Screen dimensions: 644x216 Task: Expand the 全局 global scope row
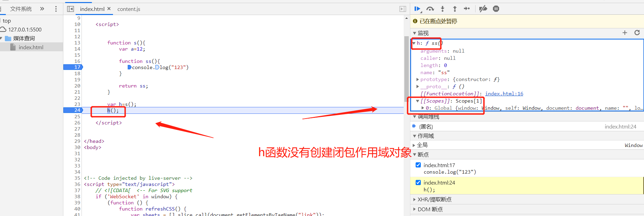pyautogui.click(x=414, y=145)
